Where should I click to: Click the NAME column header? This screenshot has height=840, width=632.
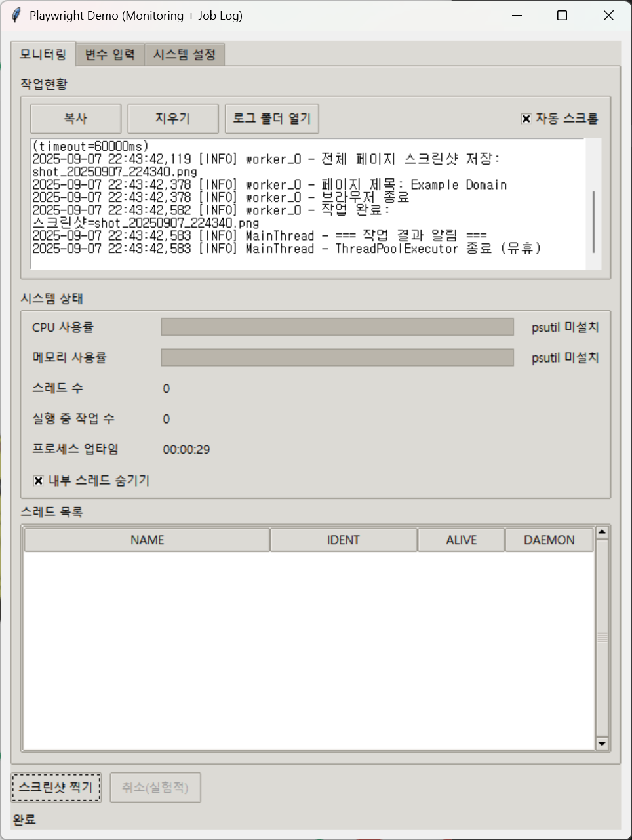(x=147, y=540)
